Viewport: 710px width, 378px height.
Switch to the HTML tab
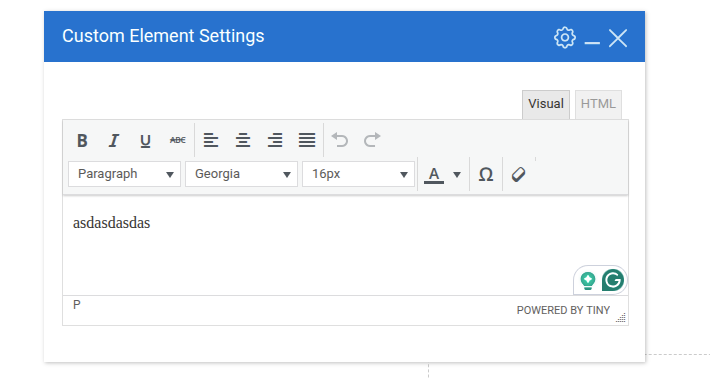[x=598, y=104]
